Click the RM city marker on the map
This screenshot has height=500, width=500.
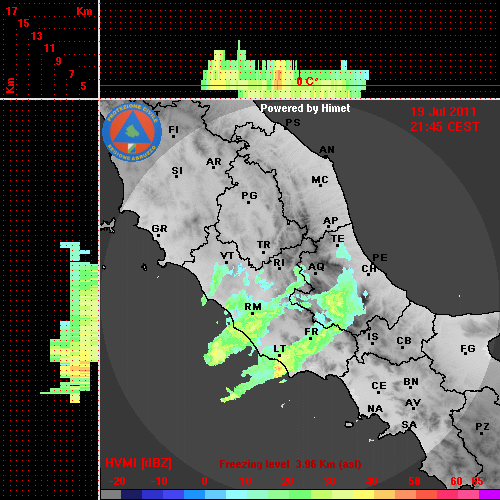[x=253, y=313]
